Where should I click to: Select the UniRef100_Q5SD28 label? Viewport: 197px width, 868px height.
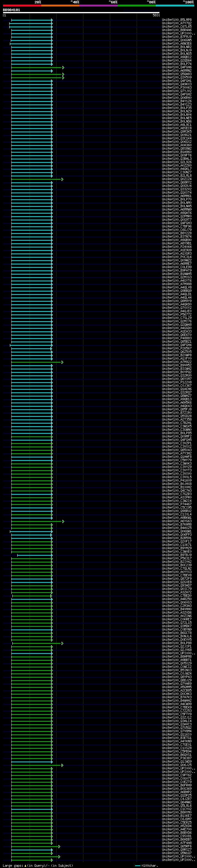coord(177,416)
